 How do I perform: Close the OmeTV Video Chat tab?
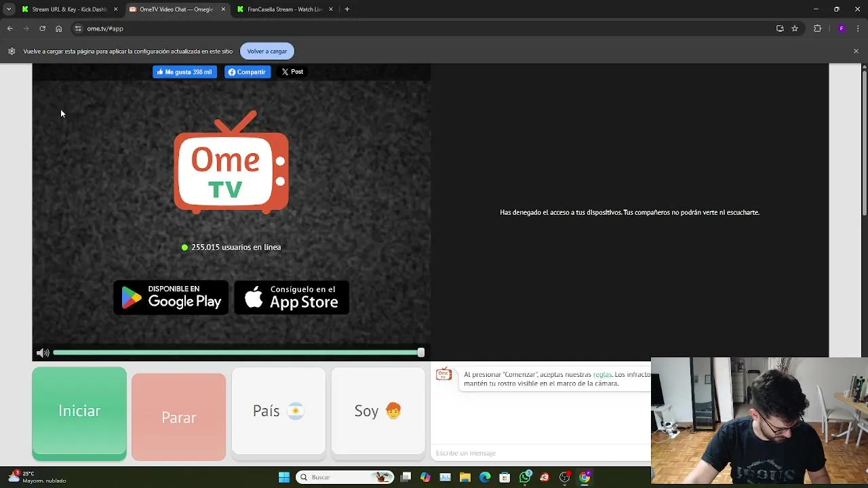click(x=223, y=9)
